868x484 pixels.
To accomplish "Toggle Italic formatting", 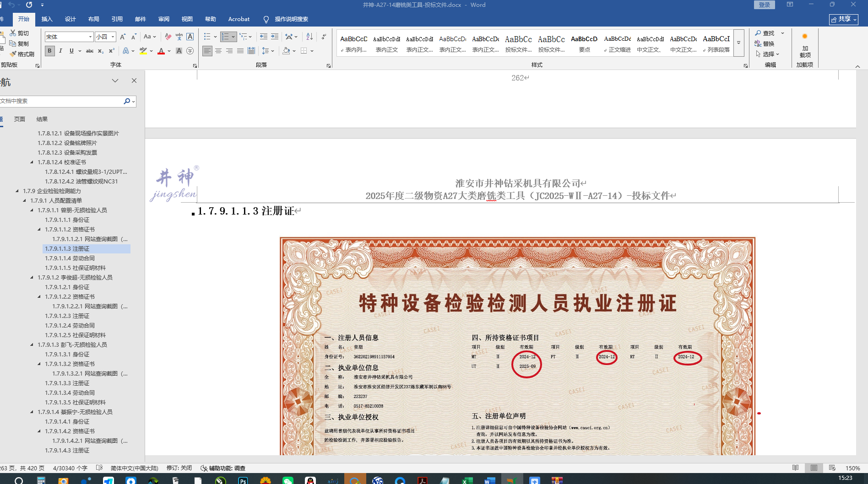I will [60, 51].
